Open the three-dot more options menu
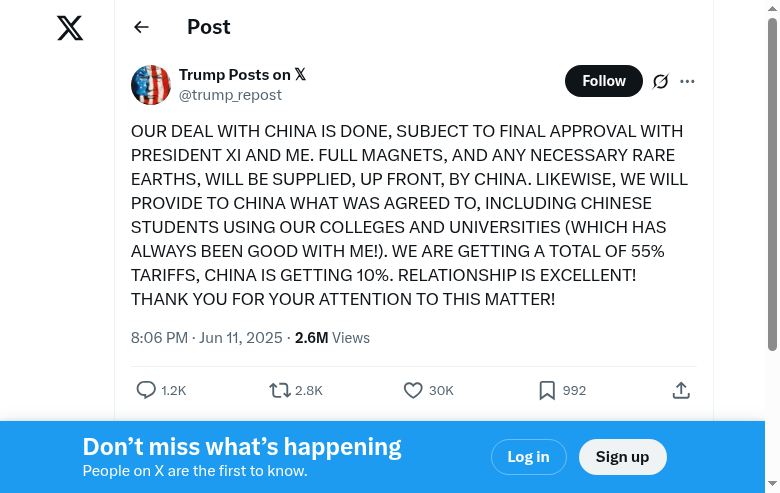Screen dimensions: 780x493 pos(687,81)
